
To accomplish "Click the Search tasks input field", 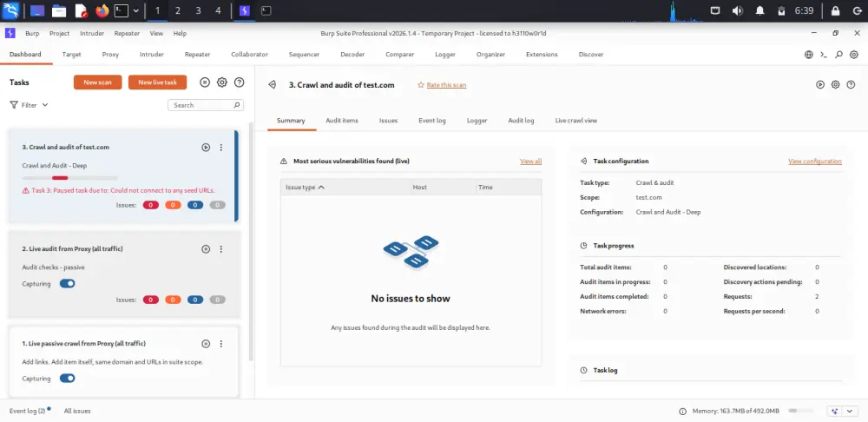I will (206, 105).
